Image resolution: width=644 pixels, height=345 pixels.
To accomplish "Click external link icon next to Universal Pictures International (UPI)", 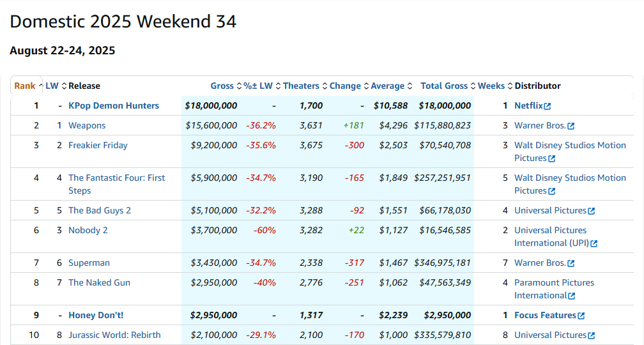I will pos(594,243).
